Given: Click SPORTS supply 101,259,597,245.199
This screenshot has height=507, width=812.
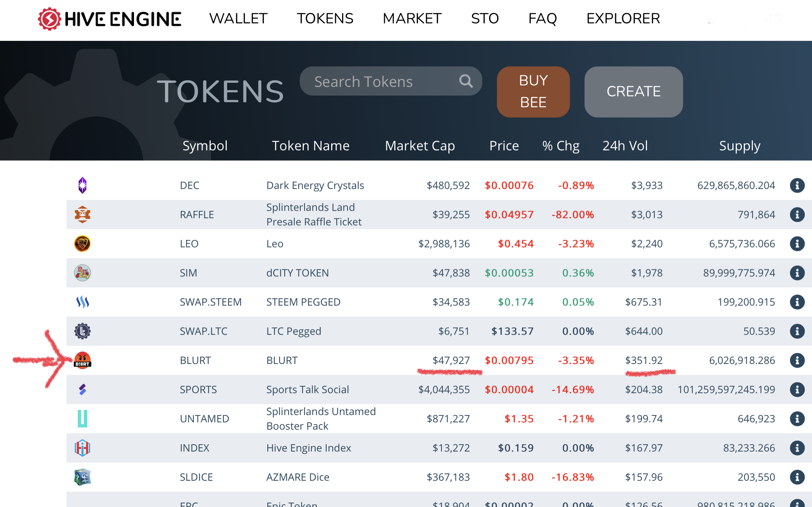Looking at the screenshot, I should [x=726, y=390].
